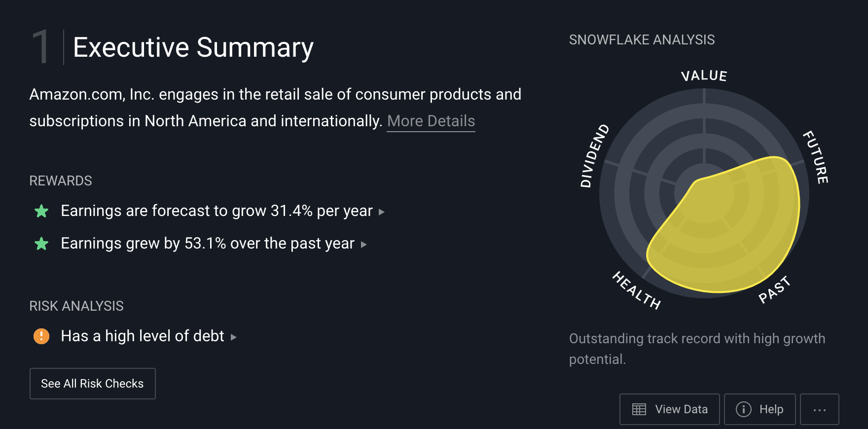Select the VALUE axis label on snowflake
This screenshot has width=868, height=429.
(x=704, y=76)
